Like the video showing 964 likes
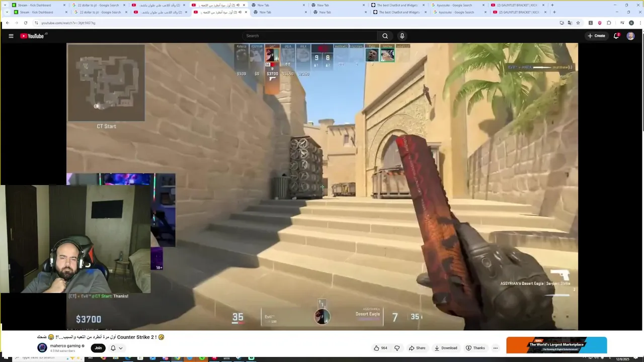Image resolution: width=644 pixels, height=362 pixels. point(380,348)
